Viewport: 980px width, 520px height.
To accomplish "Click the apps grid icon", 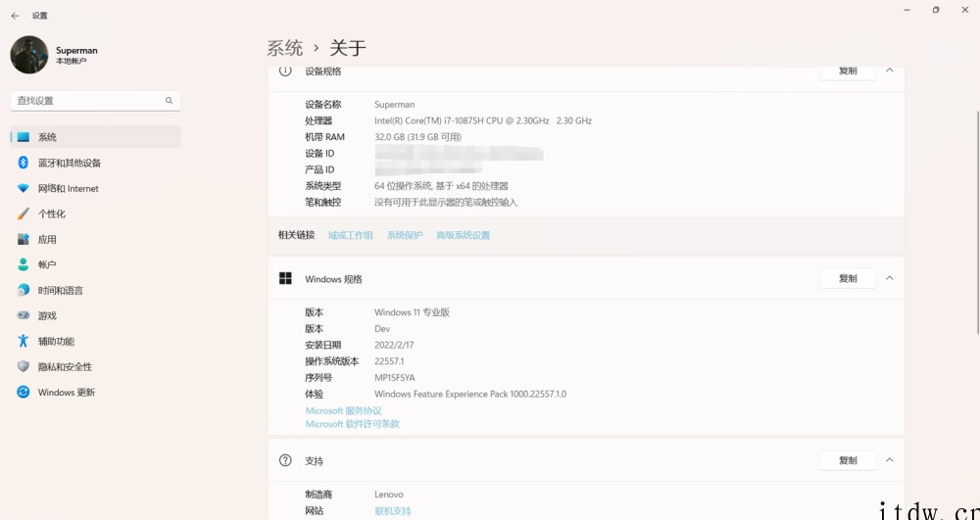I will pos(24,239).
